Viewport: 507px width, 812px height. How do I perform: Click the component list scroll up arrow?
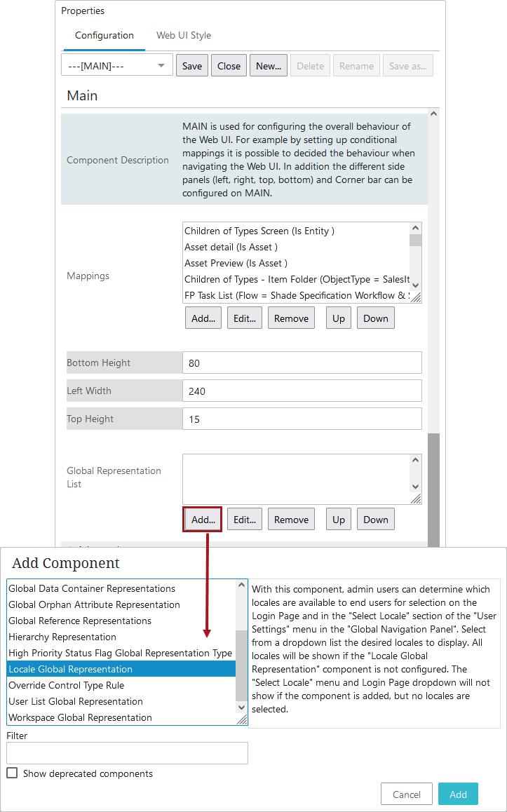tap(241, 586)
